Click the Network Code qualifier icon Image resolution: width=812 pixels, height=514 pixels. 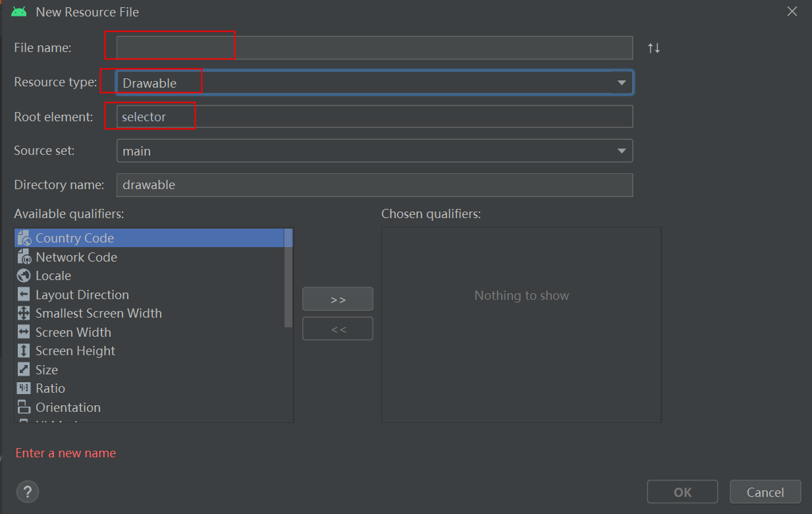(x=24, y=256)
